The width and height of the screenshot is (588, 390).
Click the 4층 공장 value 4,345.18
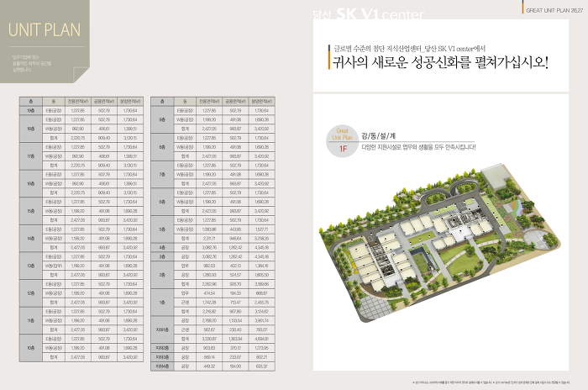click(261, 248)
